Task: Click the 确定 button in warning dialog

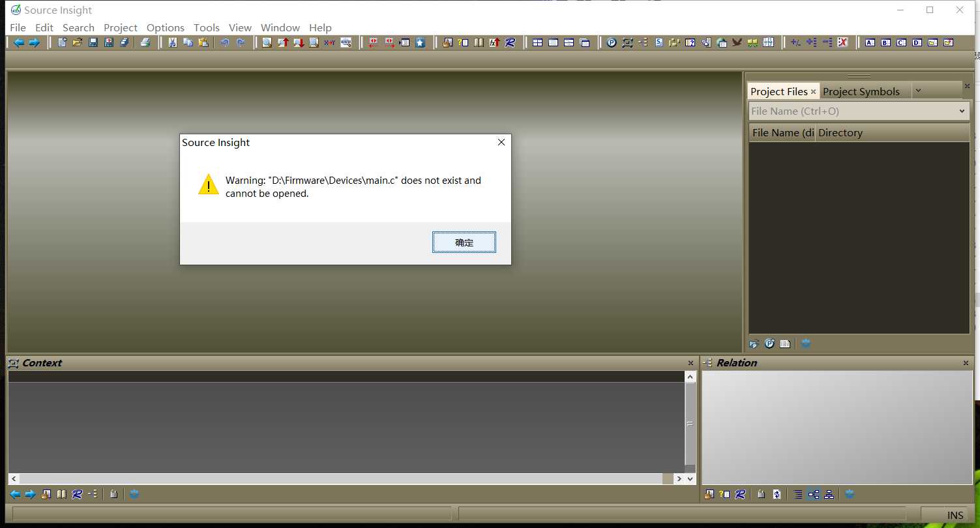Action: [464, 242]
